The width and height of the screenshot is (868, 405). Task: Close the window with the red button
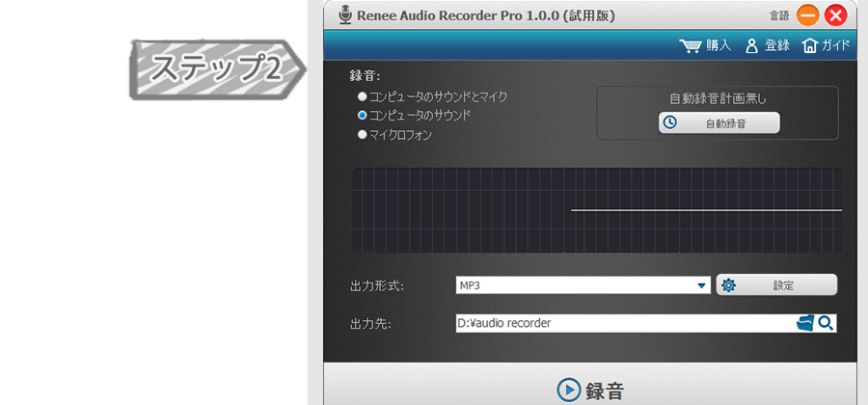coord(835,15)
